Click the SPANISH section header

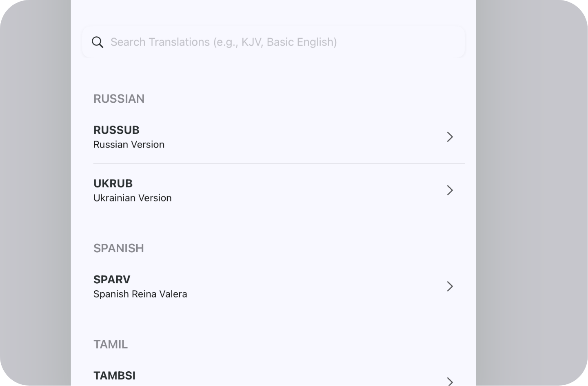point(119,248)
